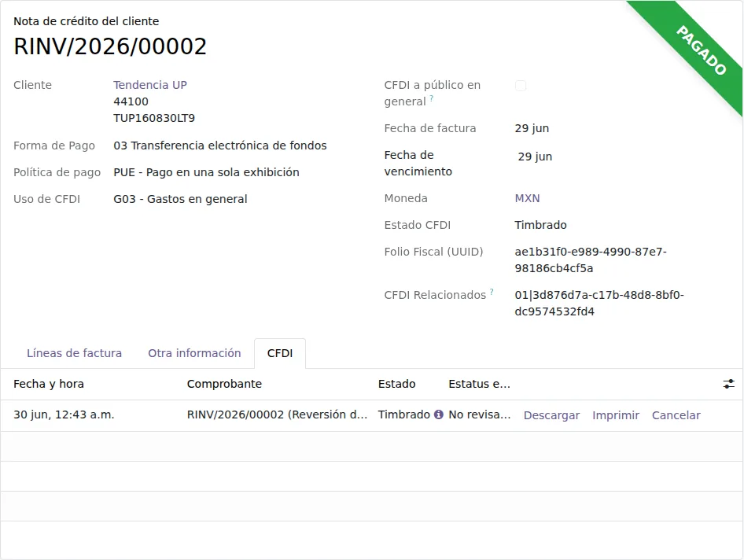Click Imprimir for the stamped document
The image size is (744, 560).
point(616,415)
